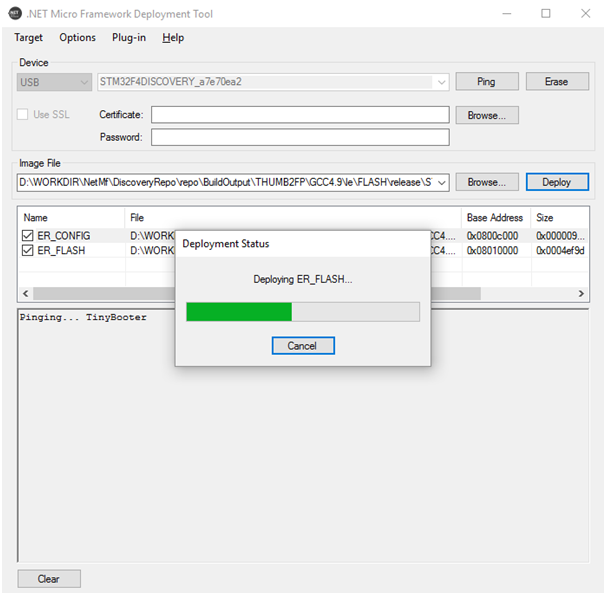The width and height of the screenshot is (606, 595).
Task: Click the Image File path text field
Action: pyautogui.click(x=226, y=182)
